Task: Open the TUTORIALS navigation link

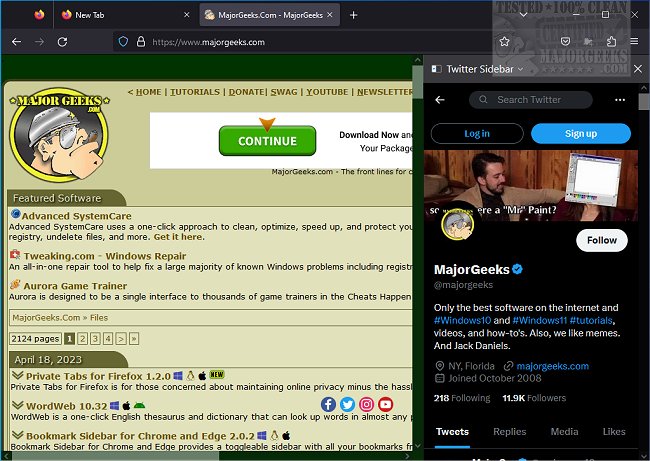Action: [195, 92]
